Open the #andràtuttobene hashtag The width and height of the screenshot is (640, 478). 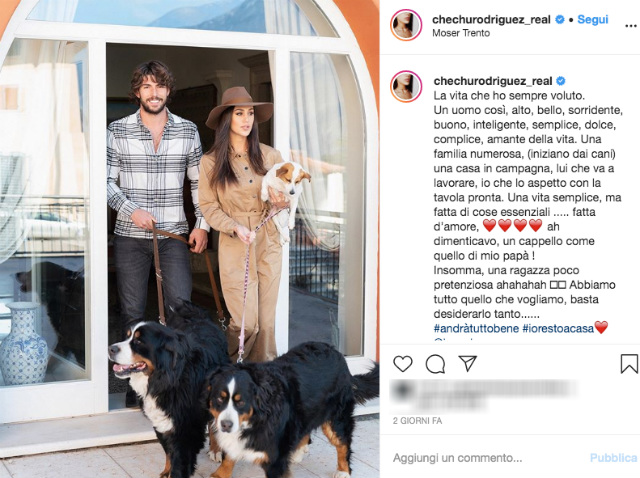(x=476, y=328)
